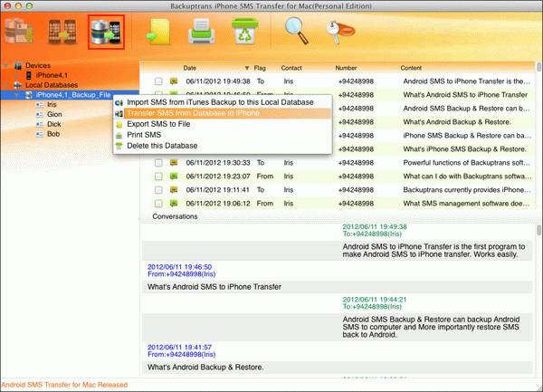Click the message icon on the 19:49:38 row
Viewport: 543px width, 392px height.
pyautogui.click(x=174, y=81)
